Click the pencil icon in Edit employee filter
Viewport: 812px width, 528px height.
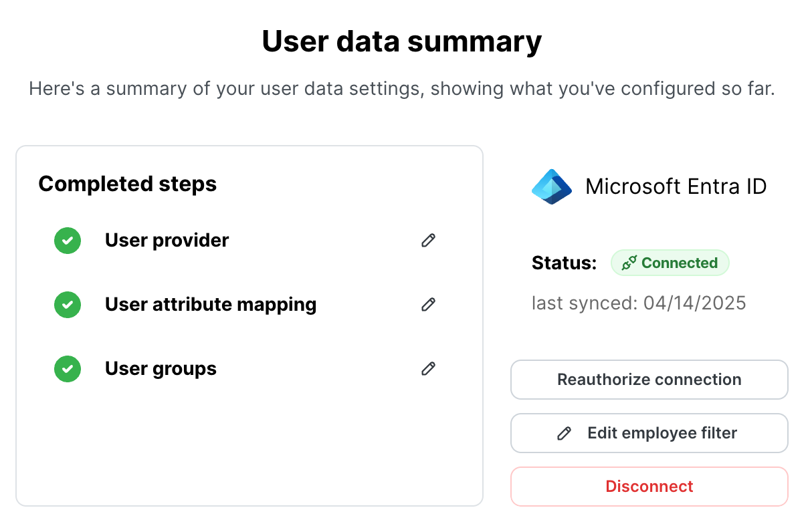[x=565, y=434]
